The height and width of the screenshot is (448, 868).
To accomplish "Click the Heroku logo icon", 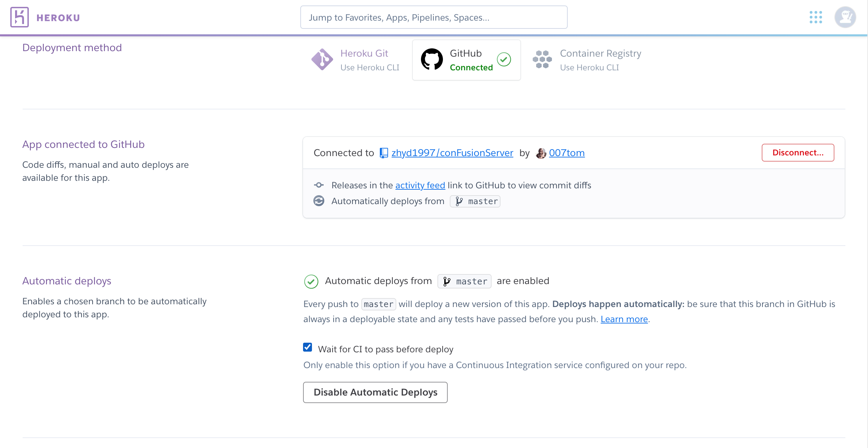I will pos(19,17).
